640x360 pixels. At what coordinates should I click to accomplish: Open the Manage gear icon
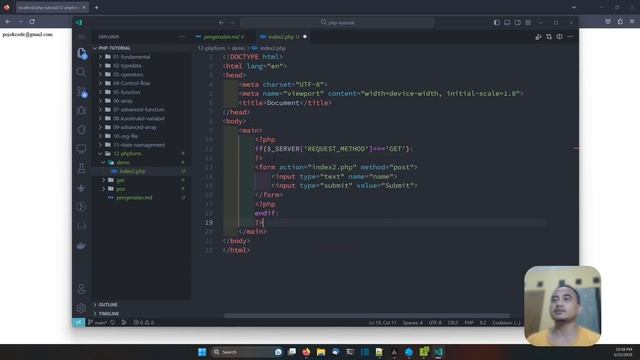click(x=81, y=308)
